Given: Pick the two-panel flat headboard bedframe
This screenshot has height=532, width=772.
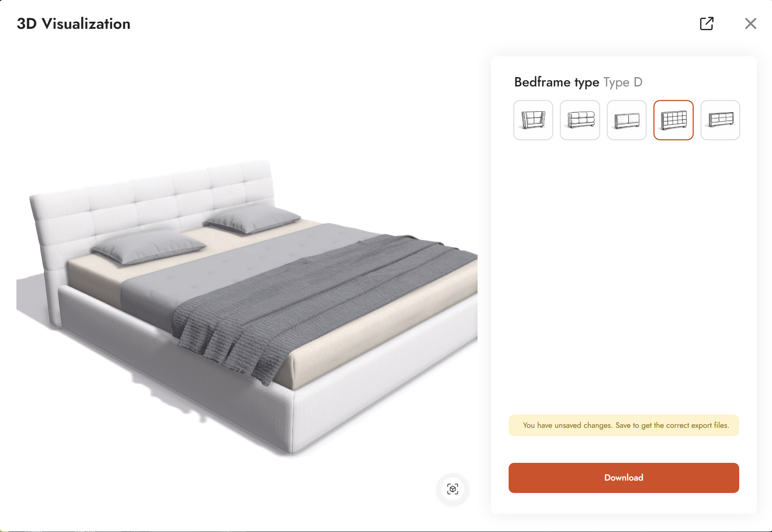Looking at the screenshot, I should tap(627, 120).
